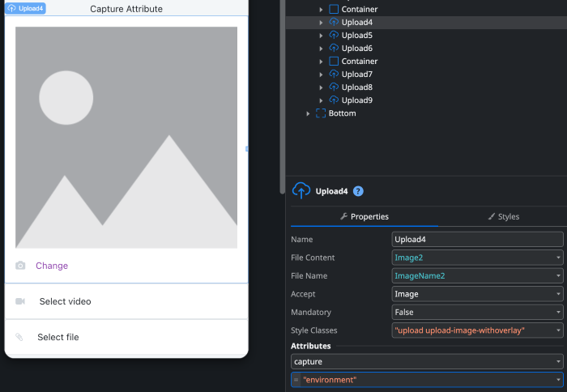Click the Upload7 cloud icon in tree
Viewport: 567px width, 392px height.
[334, 75]
